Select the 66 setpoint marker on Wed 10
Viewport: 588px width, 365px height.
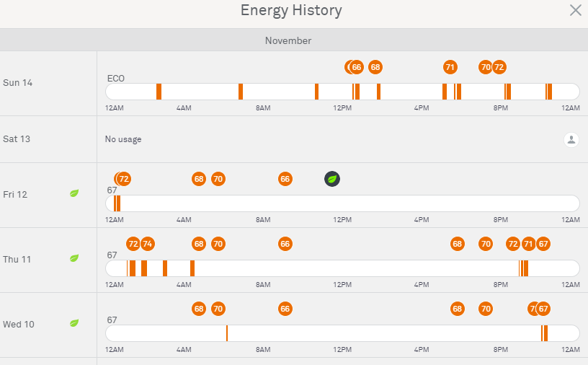point(285,309)
